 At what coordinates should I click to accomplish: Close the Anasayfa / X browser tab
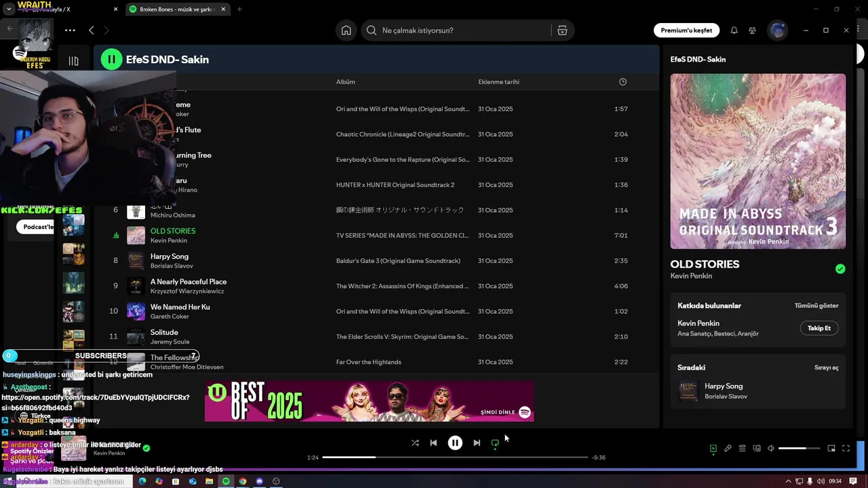click(115, 9)
